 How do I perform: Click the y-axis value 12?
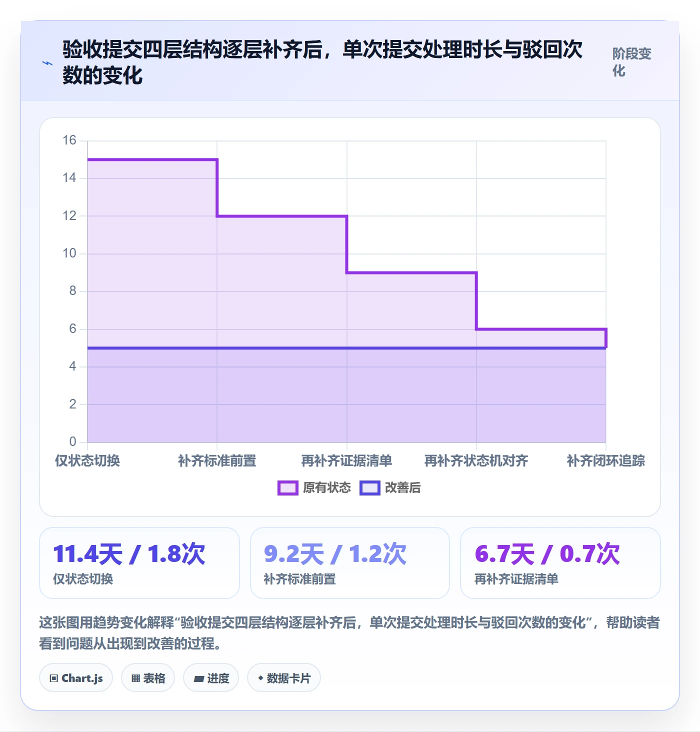(69, 216)
